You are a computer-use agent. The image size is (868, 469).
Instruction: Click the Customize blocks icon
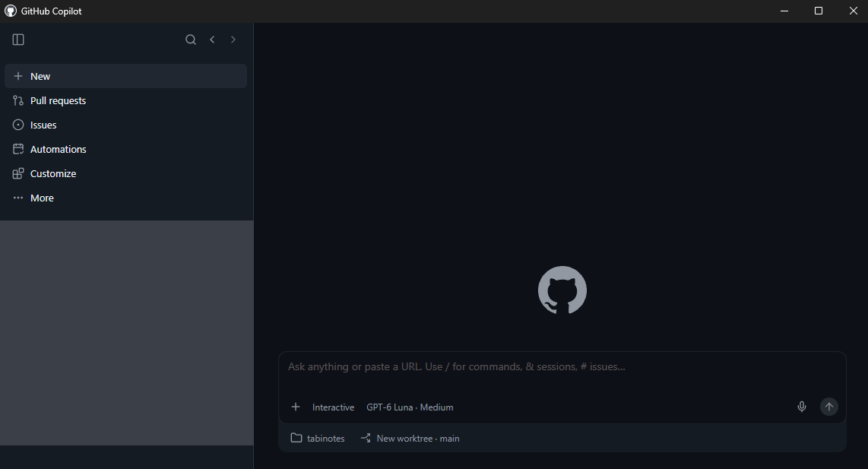18,173
